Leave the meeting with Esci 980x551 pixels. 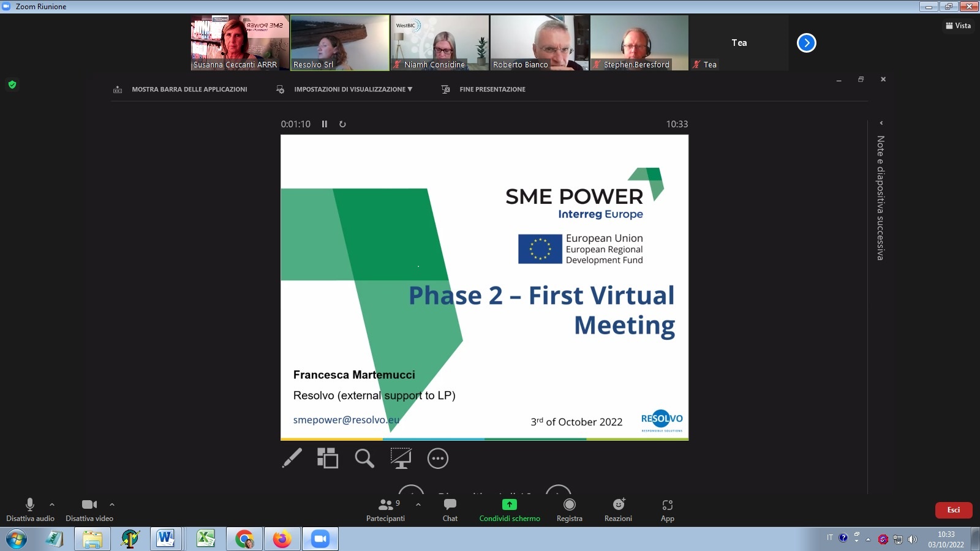pyautogui.click(x=954, y=510)
